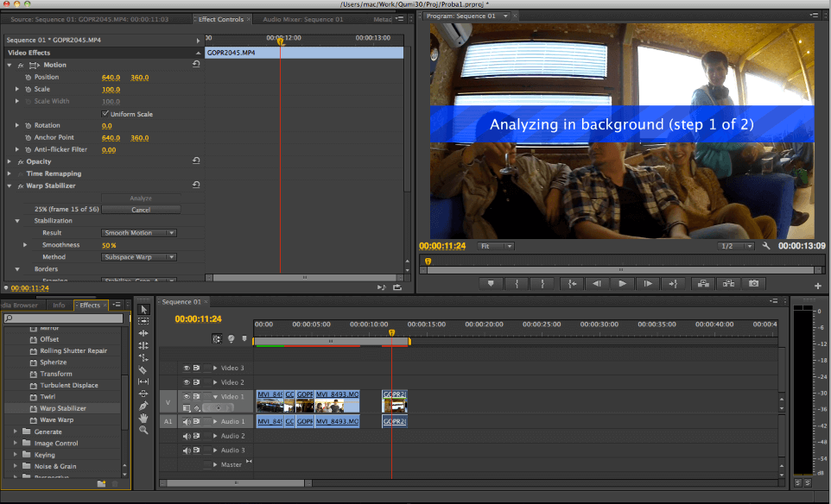Create new custom bin in Effects panel
This screenshot has width=831, height=504.
click(101, 483)
